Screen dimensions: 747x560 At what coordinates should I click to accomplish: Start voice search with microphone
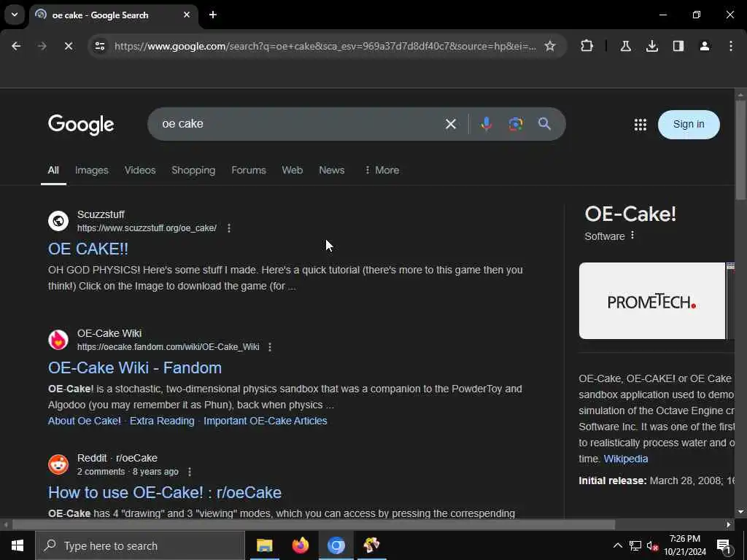(486, 124)
